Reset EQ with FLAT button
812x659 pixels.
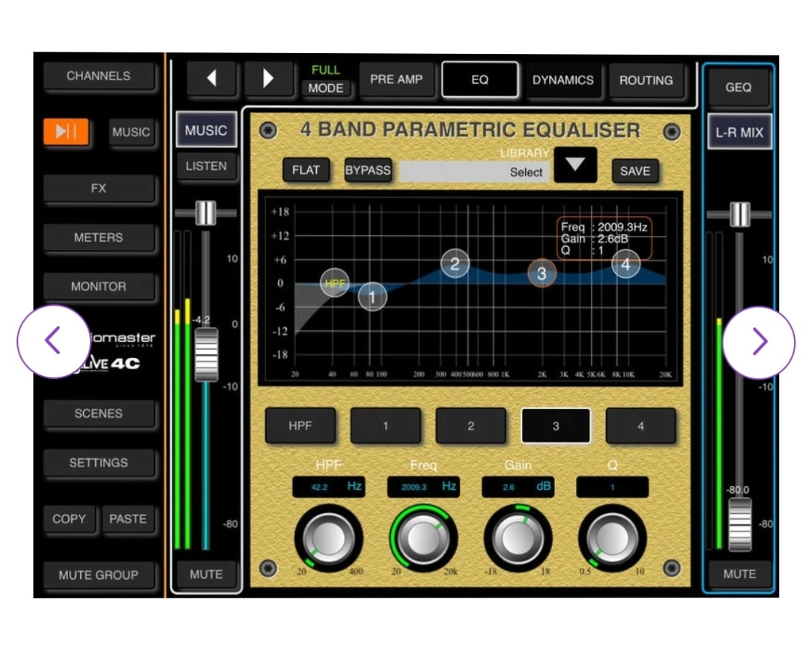(306, 171)
